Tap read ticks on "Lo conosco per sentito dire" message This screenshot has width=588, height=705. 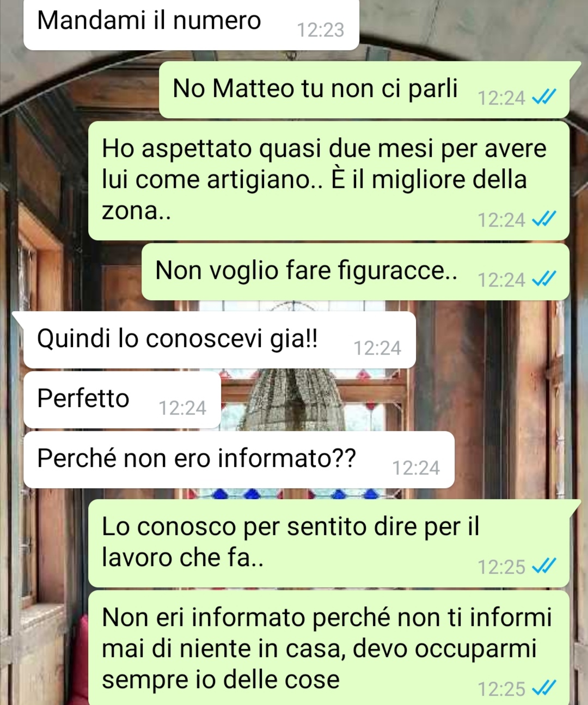click(544, 567)
